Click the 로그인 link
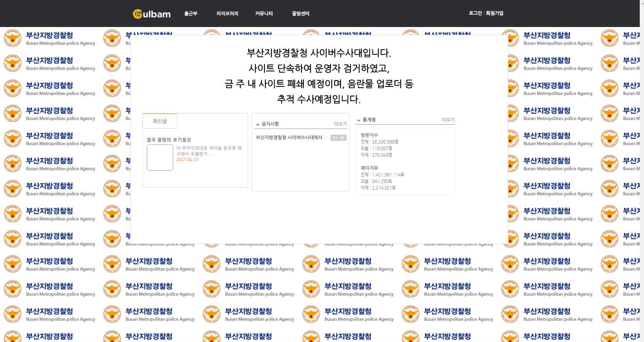 [475, 13]
